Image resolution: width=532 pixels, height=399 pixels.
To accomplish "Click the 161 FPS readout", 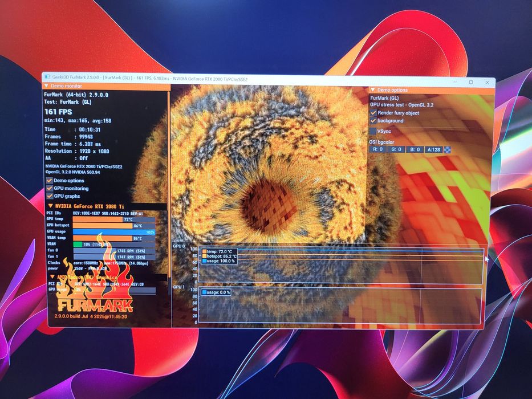I will (x=58, y=112).
